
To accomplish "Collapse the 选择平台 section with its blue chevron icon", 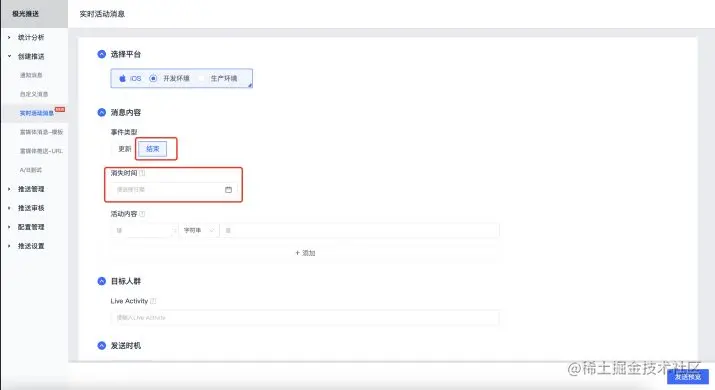I will tap(102, 54).
